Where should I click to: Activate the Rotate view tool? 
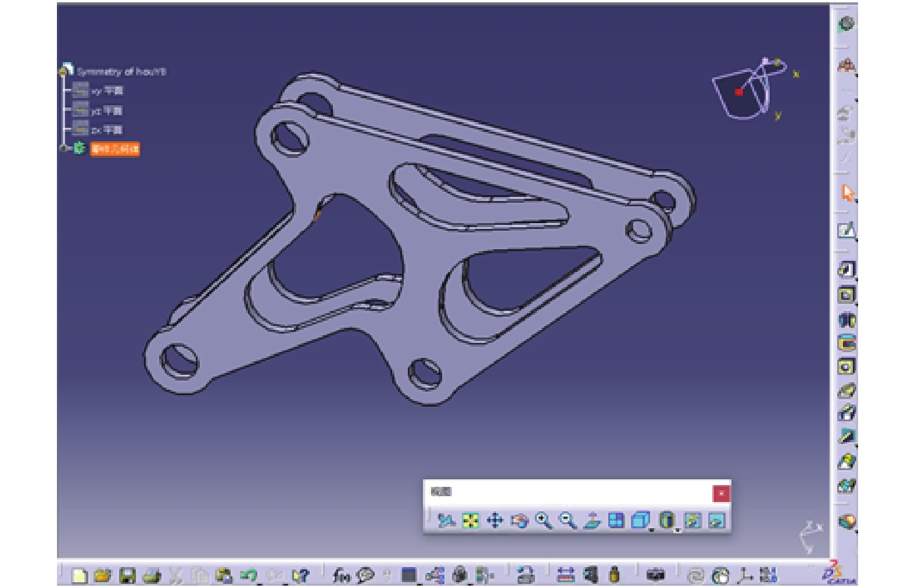(x=519, y=521)
